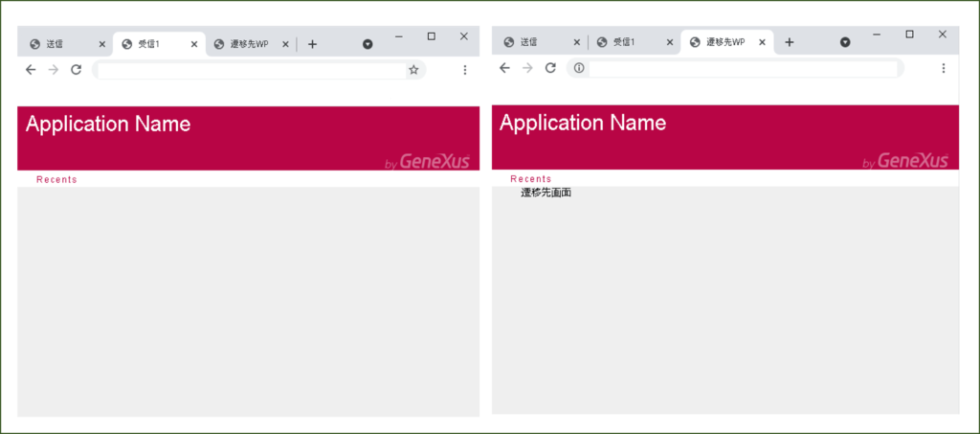This screenshot has width=980, height=434.
Task: Bookmark page with star icon in left window
Action: click(413, 70)
